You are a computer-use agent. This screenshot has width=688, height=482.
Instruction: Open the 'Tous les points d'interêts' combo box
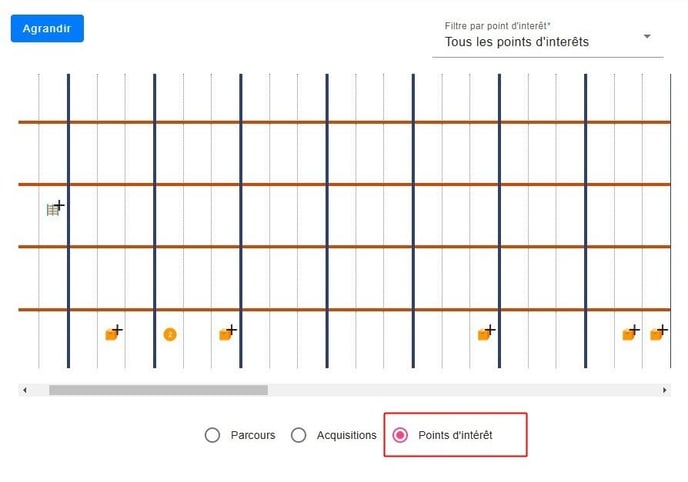point(540,42)
